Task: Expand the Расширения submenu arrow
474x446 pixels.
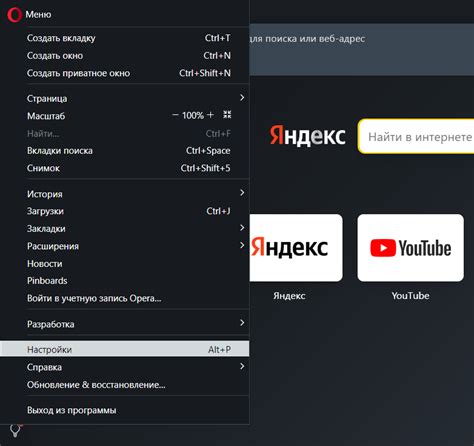Action: pos(242,245)
